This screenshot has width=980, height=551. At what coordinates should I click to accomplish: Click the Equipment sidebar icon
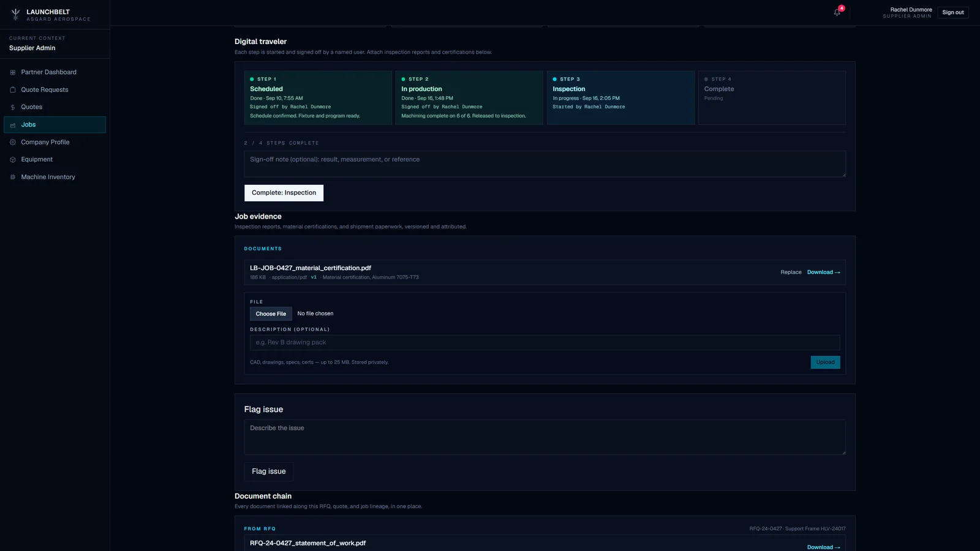click(13, 160)
